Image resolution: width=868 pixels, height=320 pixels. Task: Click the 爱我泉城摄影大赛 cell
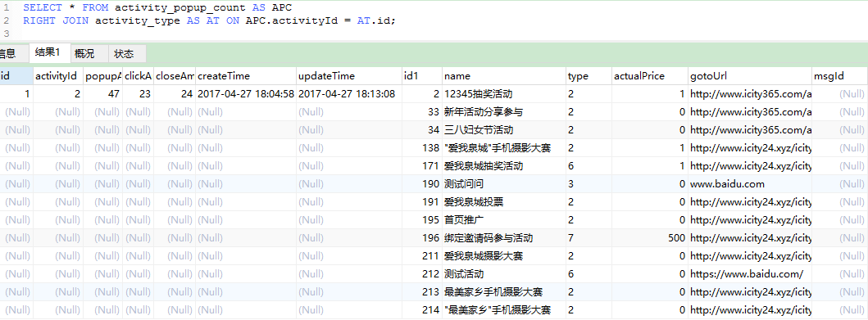pos(504,256)
